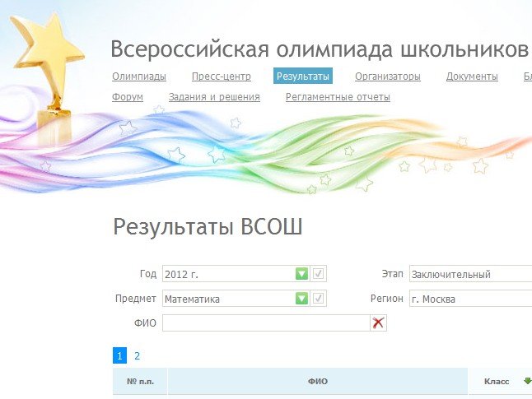
Task: Expand the Предмет Математика dropdown
Action: [x=301, y=299]
